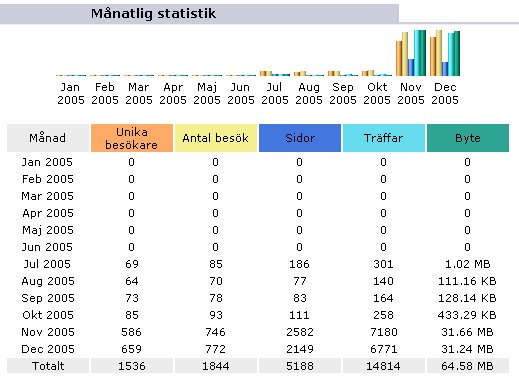This screenshot has width=519, height=385.
Task: Click unique visitors value 73 for Sep
Action: (132, 298)
